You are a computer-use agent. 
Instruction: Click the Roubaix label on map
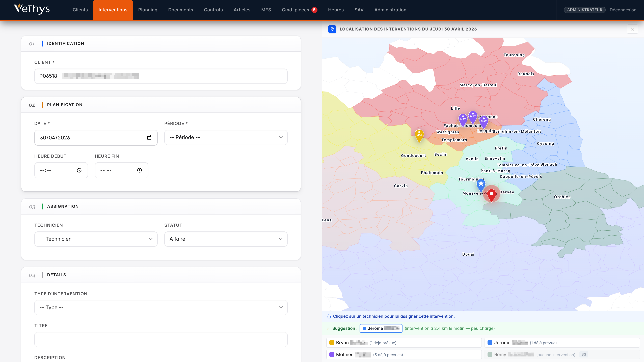[526, 74]
